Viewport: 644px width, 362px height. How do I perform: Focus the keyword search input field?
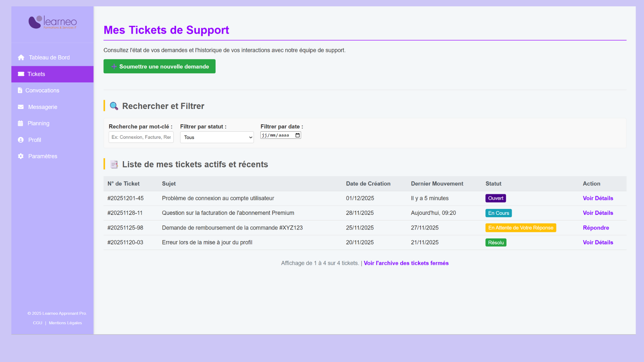click(x=141, y=137)
